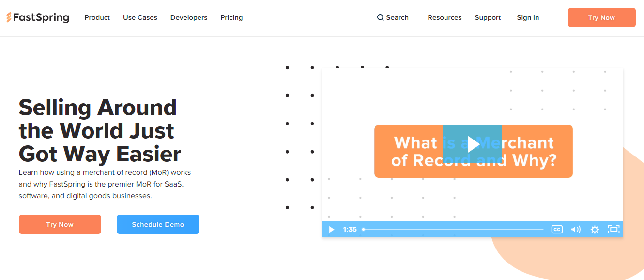Open the Use Cases dropdown
The image size is (644, 280).
(140, 17)
